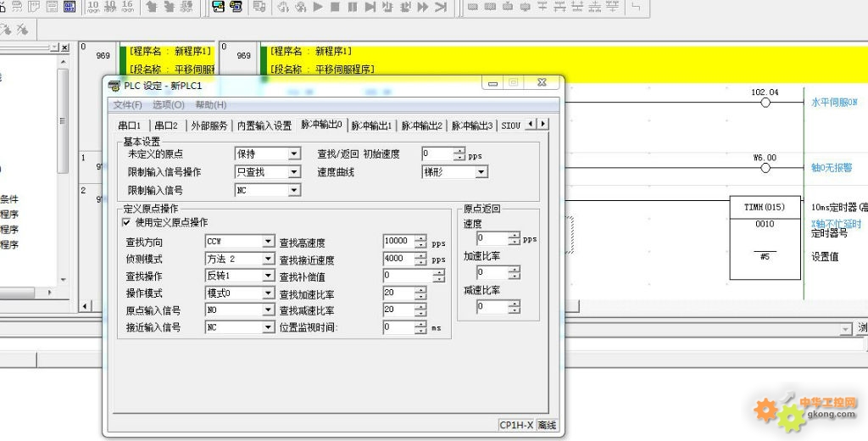Select the 102.04 coil in ladder editor
This screenshot has height=441, width=868.
[x=765, y=102]
